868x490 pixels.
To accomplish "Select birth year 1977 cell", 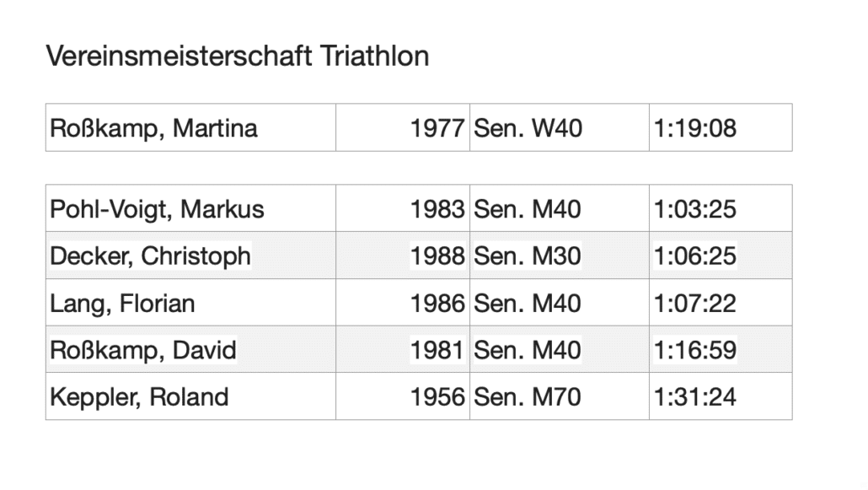I will click(403, 127).
